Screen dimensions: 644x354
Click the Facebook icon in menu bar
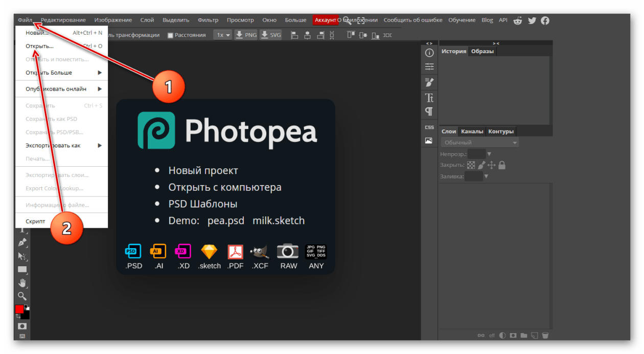click(545, 20)
